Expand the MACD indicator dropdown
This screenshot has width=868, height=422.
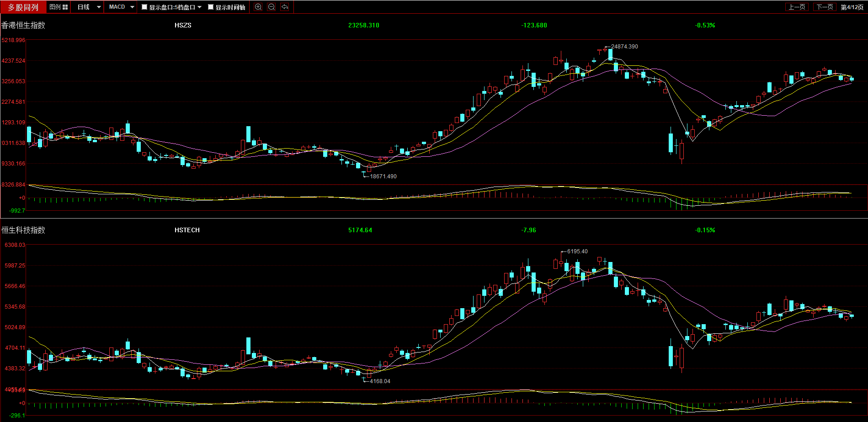pyautogui.click(x=132, y=7)
